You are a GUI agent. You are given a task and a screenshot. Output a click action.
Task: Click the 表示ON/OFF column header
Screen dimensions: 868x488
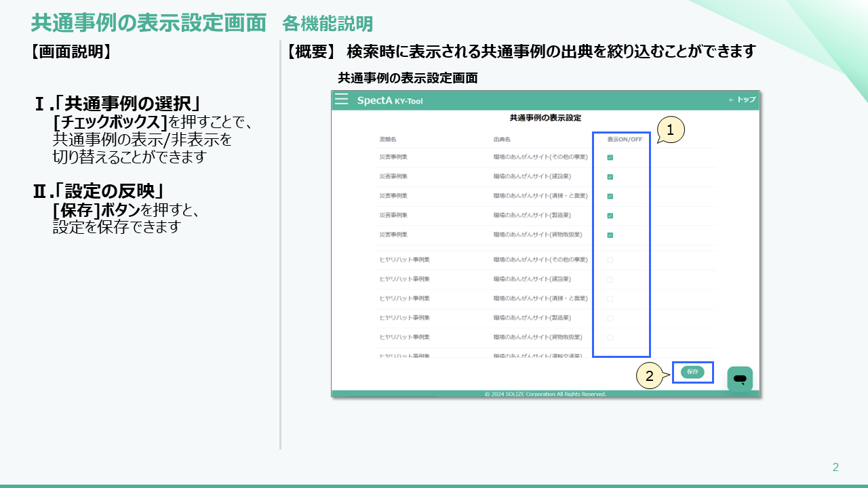coord(624,140)
